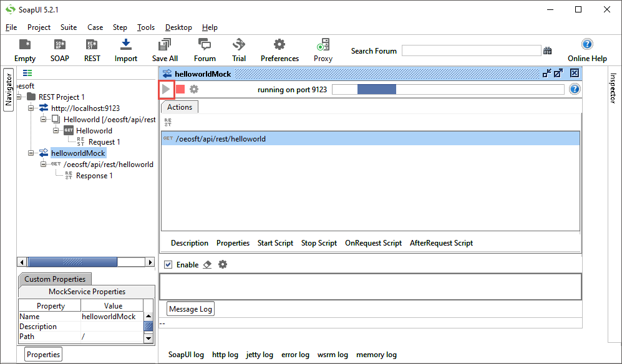Image resolution: width=622 pixels, height=364 pixels.
Task: Open the SoapUI log tab
Action: 186,355
